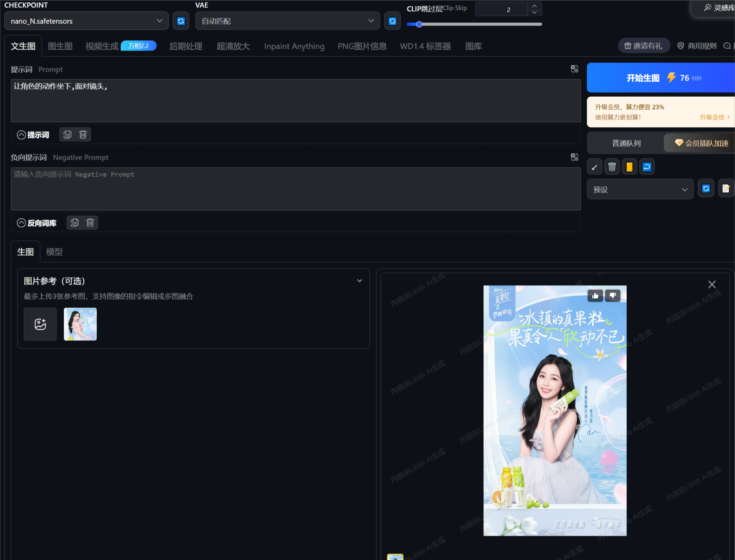The height and width of the screenshot is (560, 735).
Task: Copy the positive prompt text
Action: point(67,135)
